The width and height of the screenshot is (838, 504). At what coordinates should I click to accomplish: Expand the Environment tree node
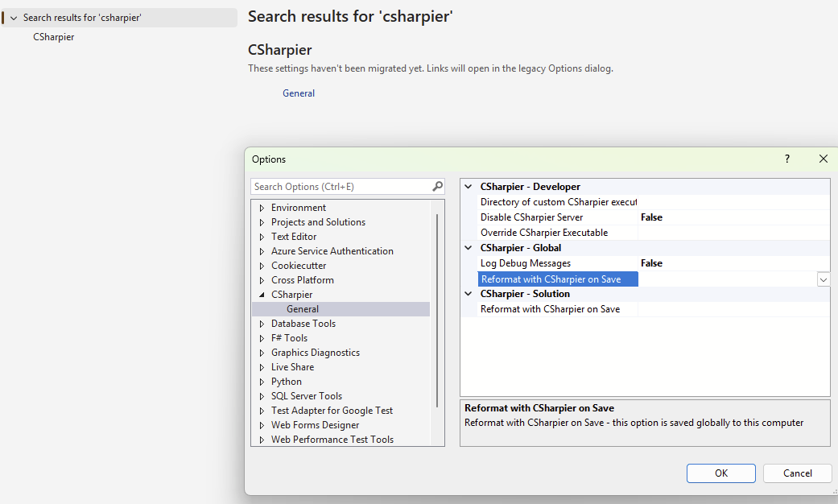(x=262, y=208)
